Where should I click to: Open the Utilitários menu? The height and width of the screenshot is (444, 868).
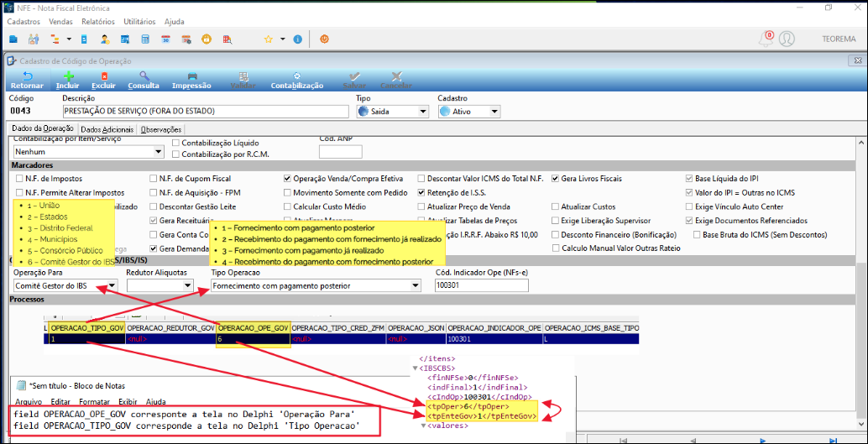coord(139,22)
